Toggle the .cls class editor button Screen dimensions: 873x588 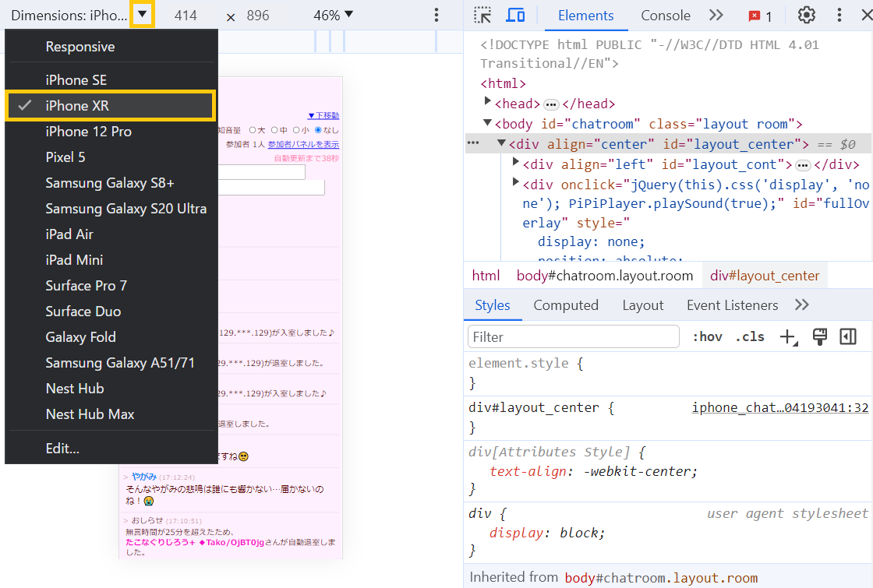pyautogui.click(x=750, y=337)
